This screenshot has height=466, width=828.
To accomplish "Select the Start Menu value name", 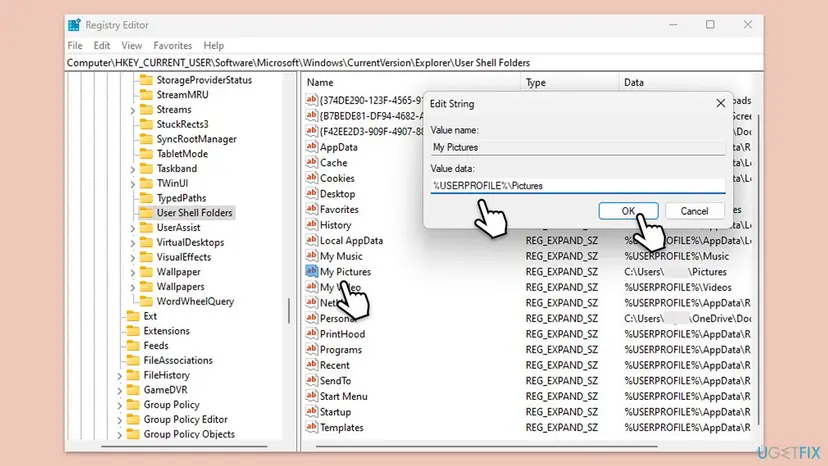I will coord(344,396).
